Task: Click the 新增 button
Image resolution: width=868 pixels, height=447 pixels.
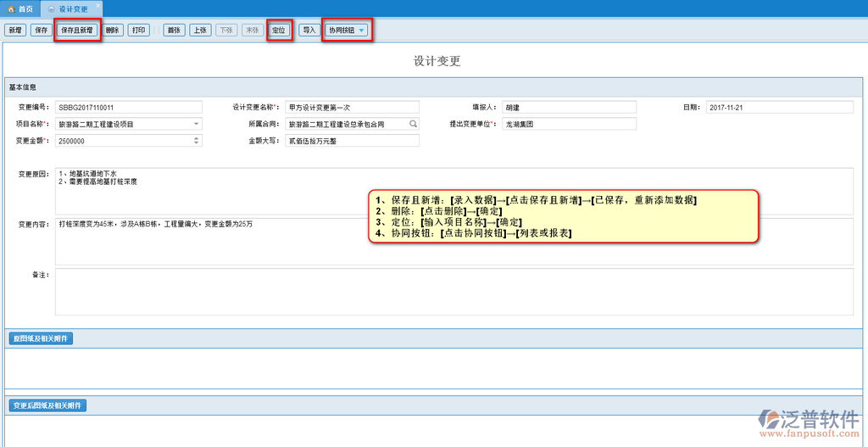Action: (x=14, y=31)
